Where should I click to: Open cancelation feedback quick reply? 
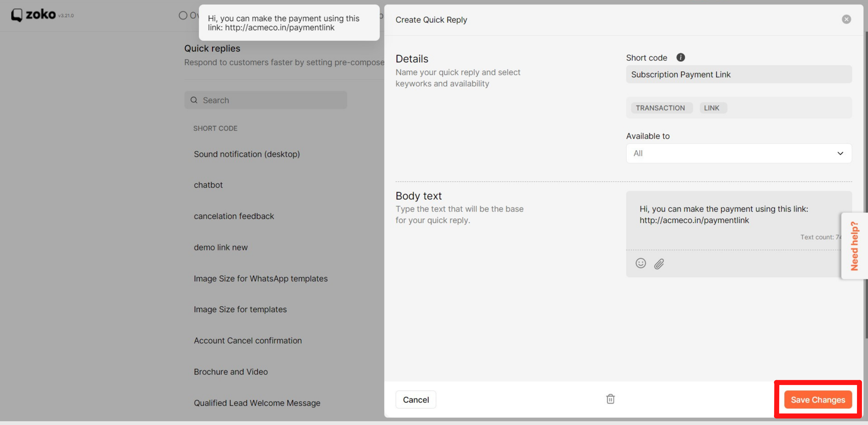coord(234,216)
